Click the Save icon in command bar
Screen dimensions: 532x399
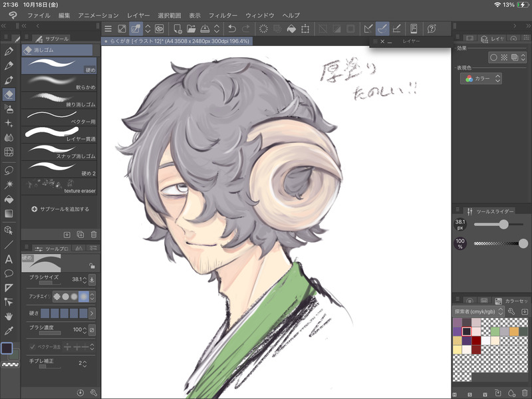click(205, 29)
